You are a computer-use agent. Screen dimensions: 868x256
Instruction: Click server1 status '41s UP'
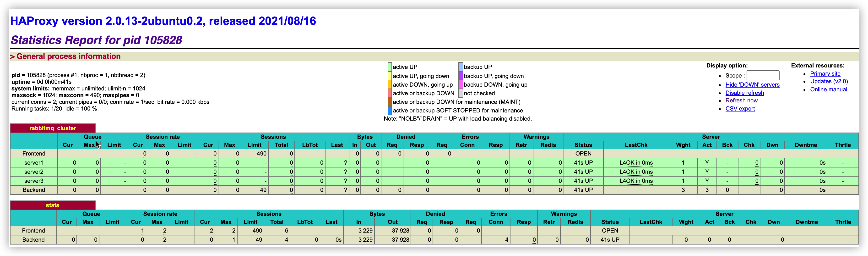click(x=583, y=162)
